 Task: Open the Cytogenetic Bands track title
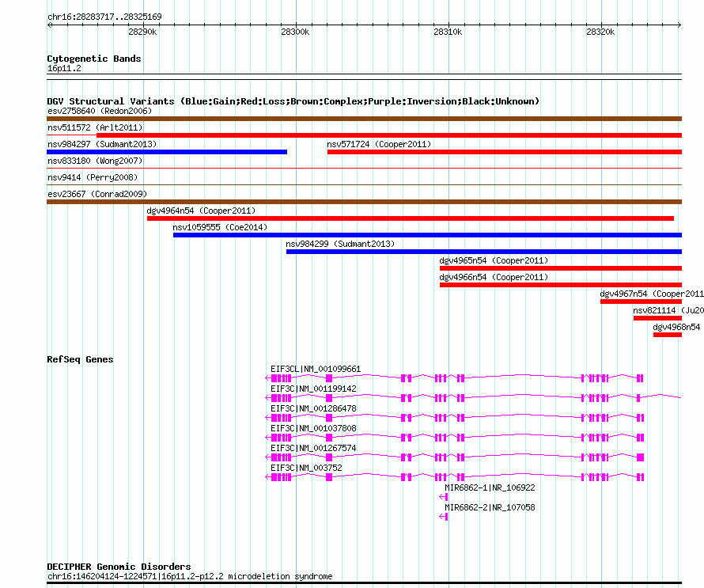94,59
